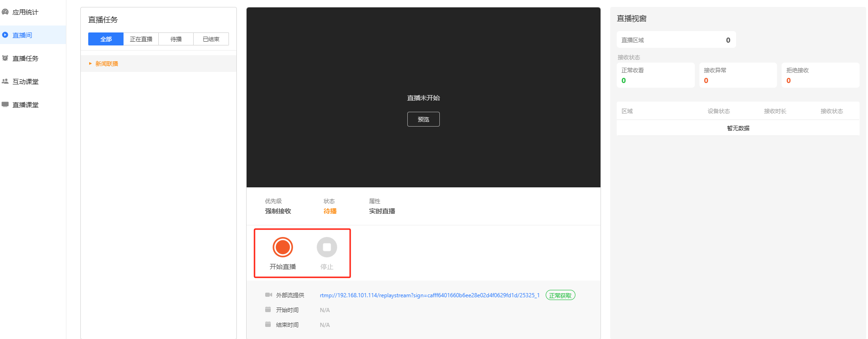The width and height of the screenshot is (868, 339).
Task: Switch to the 正在直播 filter tab
Action: point(141,39)
